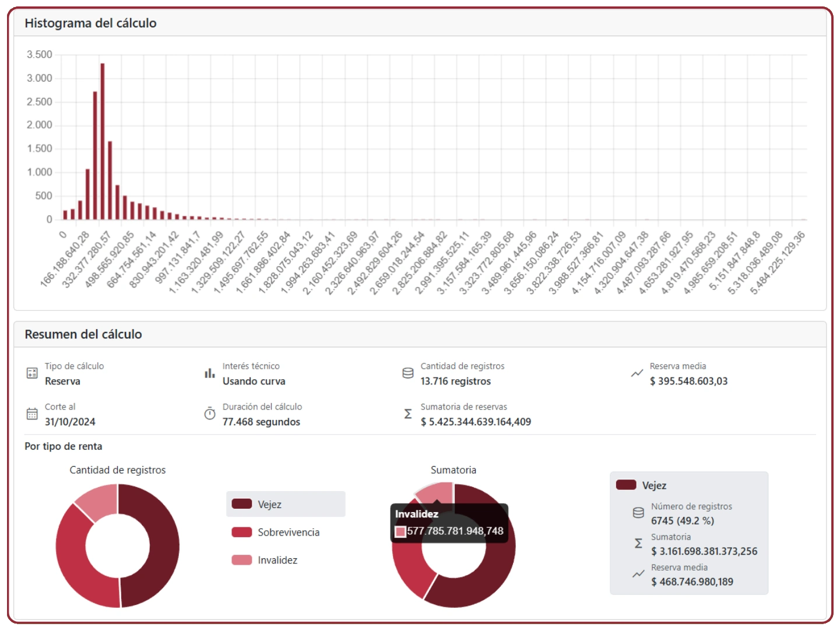
Task: Select the Sobrevivencia legend label
Action: click(289, 532)
